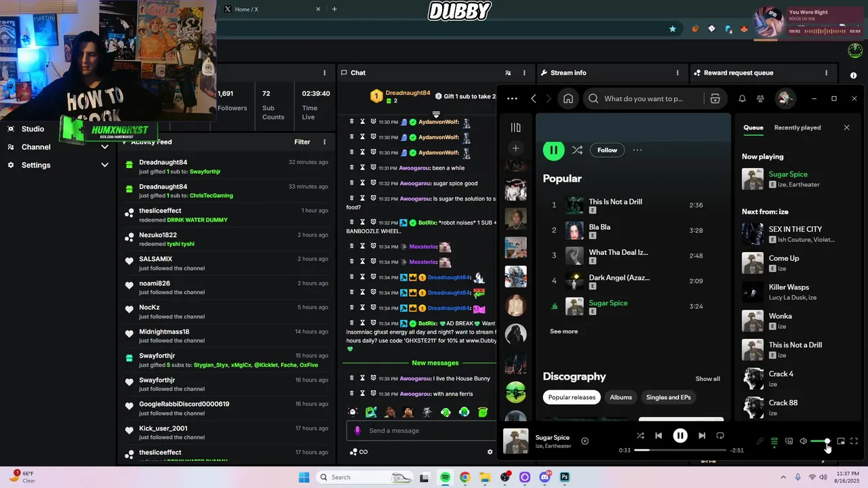Viewport: 868px width, 488px height.
Task: Open Activity Feed Filter button
Action: click(x=302, y=142)
